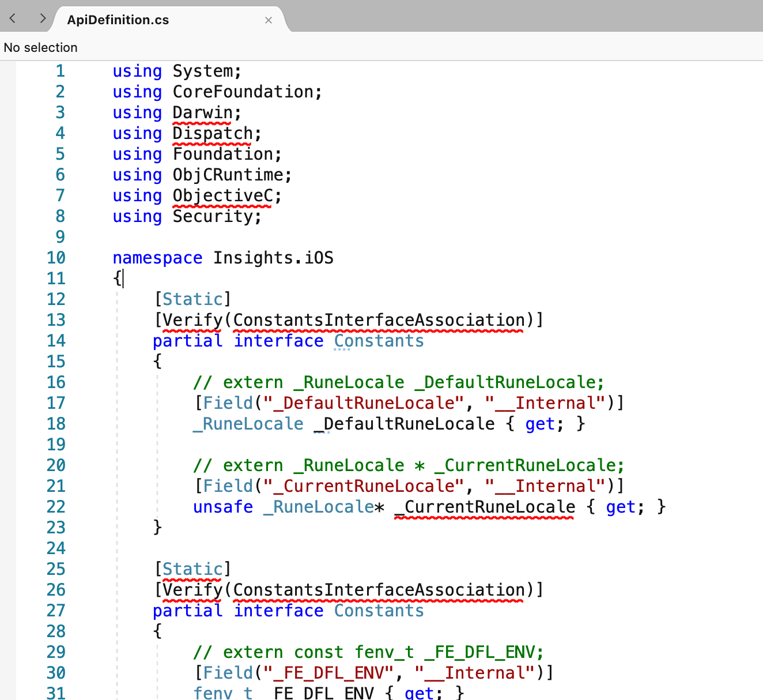Click the 'Insights.iOS' namespace name
This screenshot has height=700, width=763.
point(273,258)
